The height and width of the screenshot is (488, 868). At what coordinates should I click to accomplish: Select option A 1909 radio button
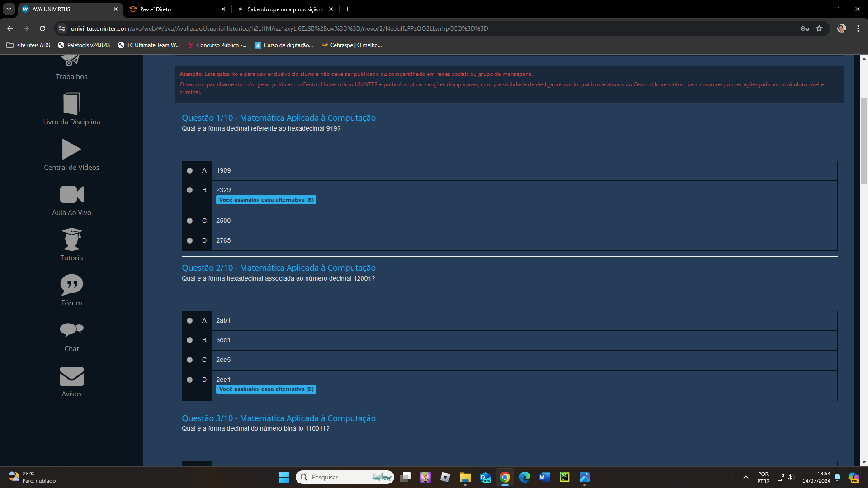pyautogui.click(x=190, y=171)
